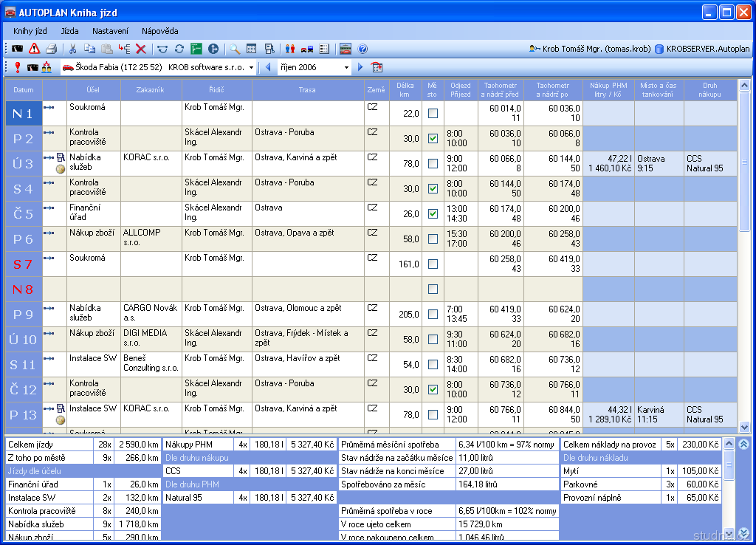Open the Škoda Fabia vehicle dropdown
The height and width of the screenshot is (545, 756).
251,67
